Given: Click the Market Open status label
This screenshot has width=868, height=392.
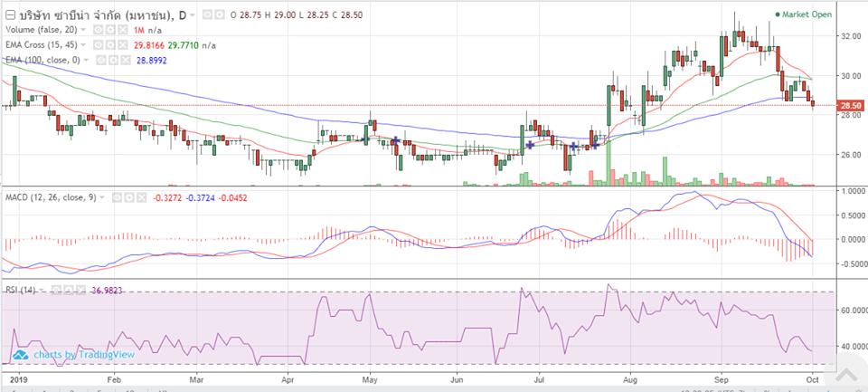Looking at the screenshot, I should point(804,14).
